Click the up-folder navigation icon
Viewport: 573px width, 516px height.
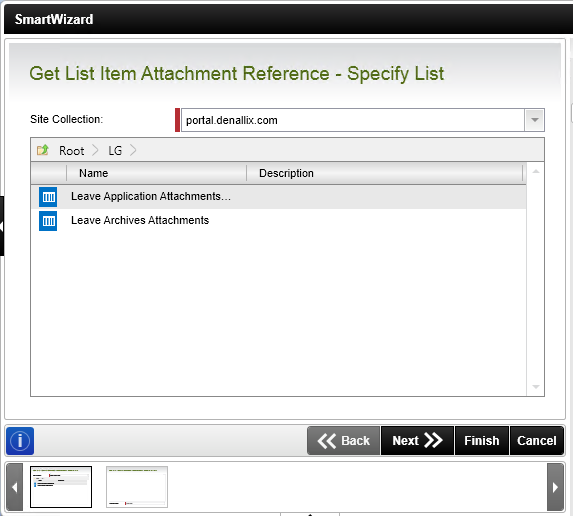coord(43,150)
